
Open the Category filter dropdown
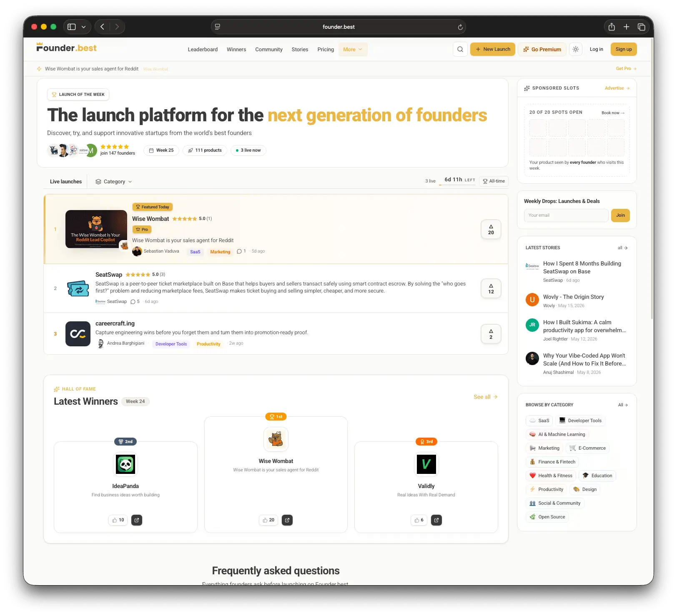(114, 182)
